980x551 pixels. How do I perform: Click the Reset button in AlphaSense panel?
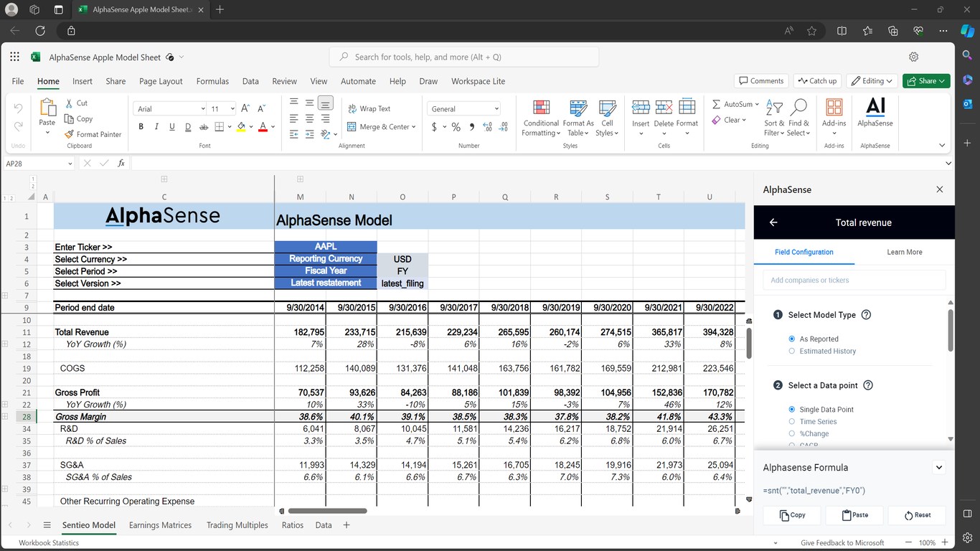917,515
